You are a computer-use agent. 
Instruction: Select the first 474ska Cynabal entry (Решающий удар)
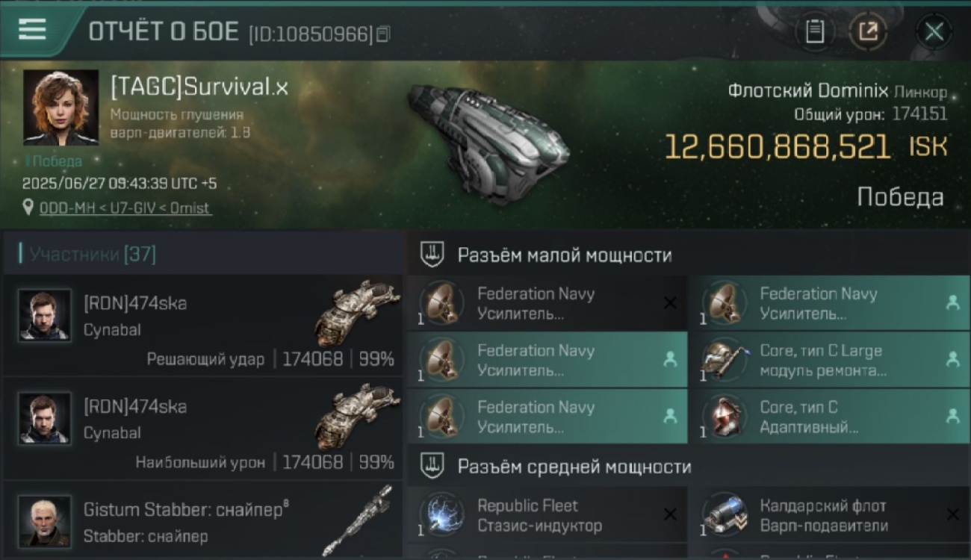point(203,326)
